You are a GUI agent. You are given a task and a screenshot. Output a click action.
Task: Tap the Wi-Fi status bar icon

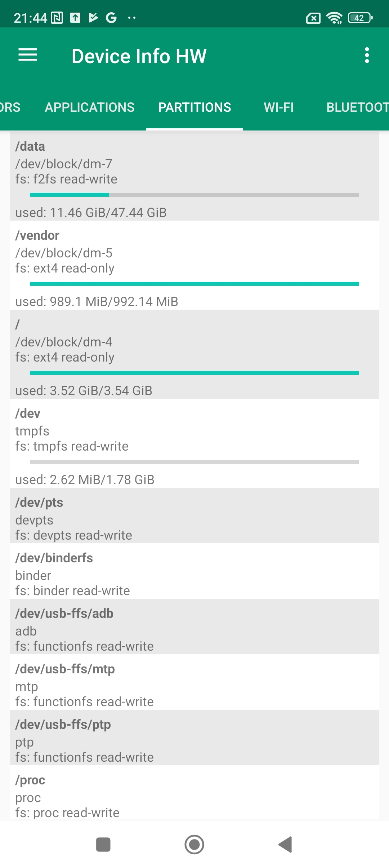point(334,18)
